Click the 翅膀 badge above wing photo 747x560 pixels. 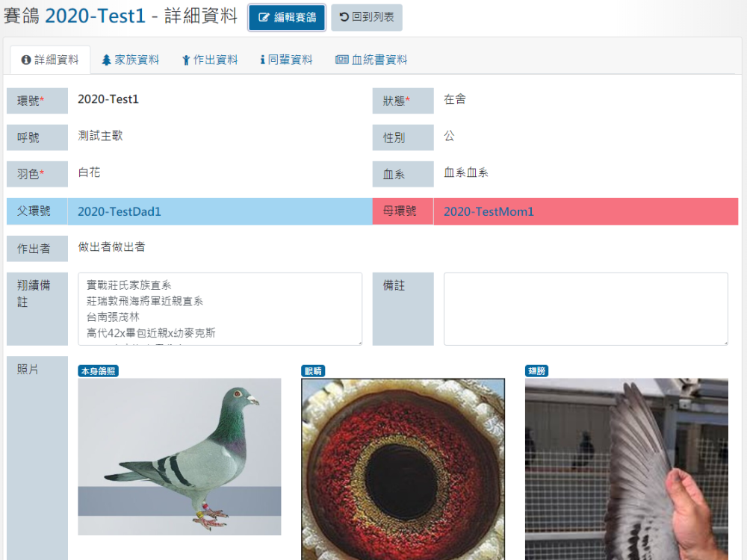tap(536, 371)
